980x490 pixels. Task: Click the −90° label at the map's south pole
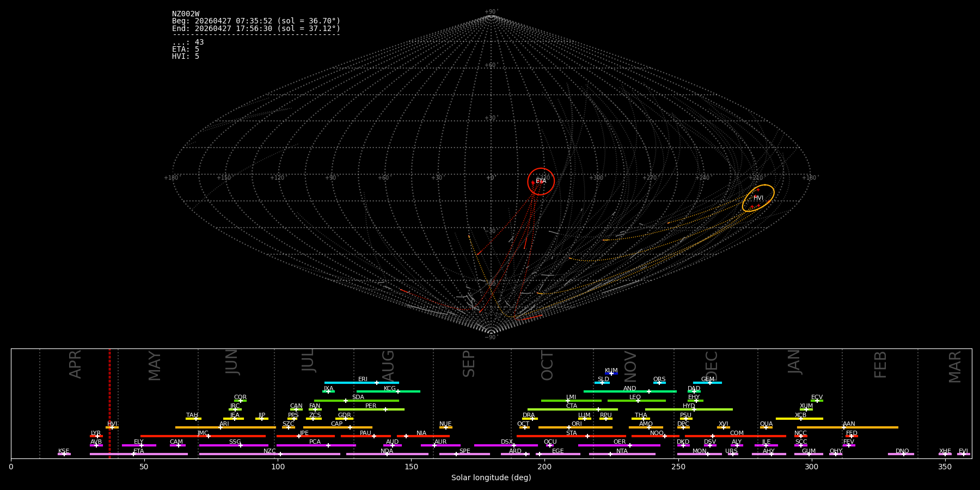click(x=491, y=338)
